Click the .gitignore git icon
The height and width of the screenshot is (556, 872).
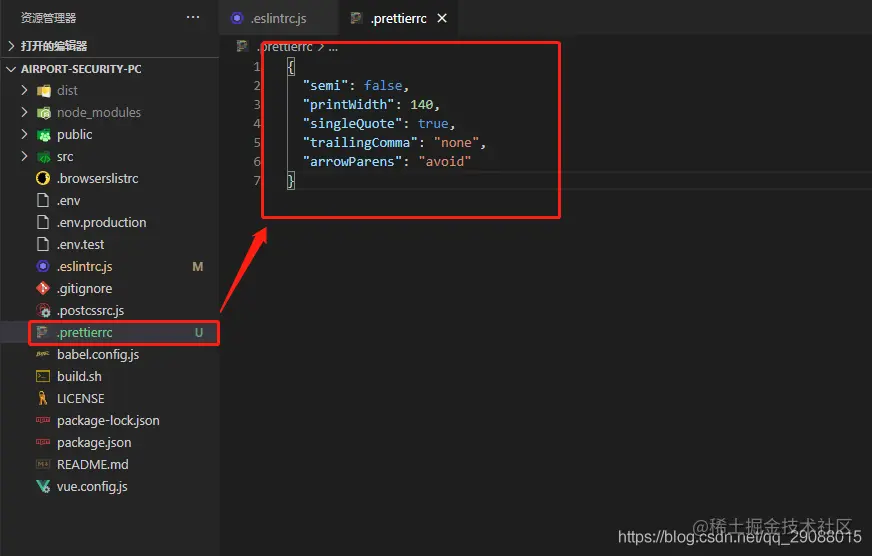point(43,289)
